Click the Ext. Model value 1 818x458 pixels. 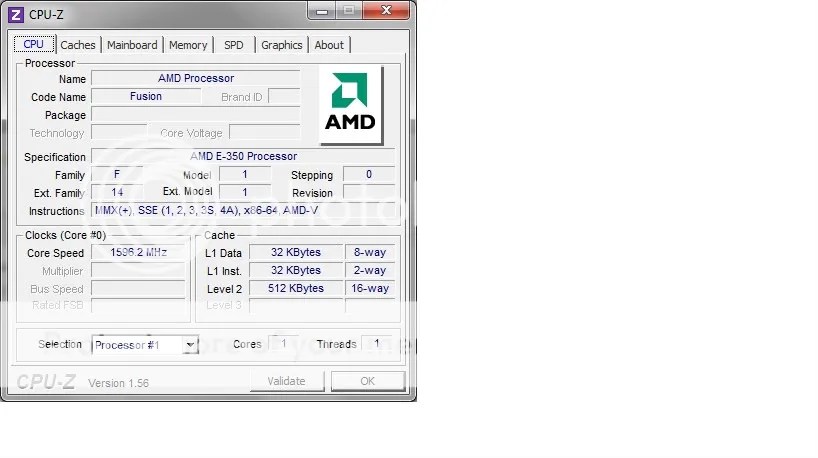point(245,192)
